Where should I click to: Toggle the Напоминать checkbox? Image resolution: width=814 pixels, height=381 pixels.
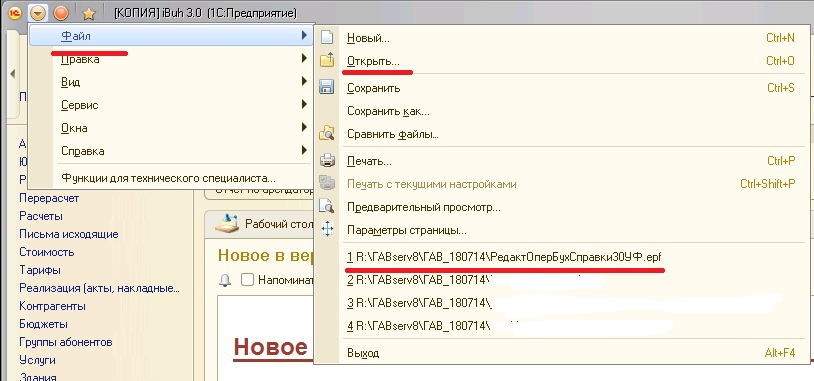coord(248,280)
